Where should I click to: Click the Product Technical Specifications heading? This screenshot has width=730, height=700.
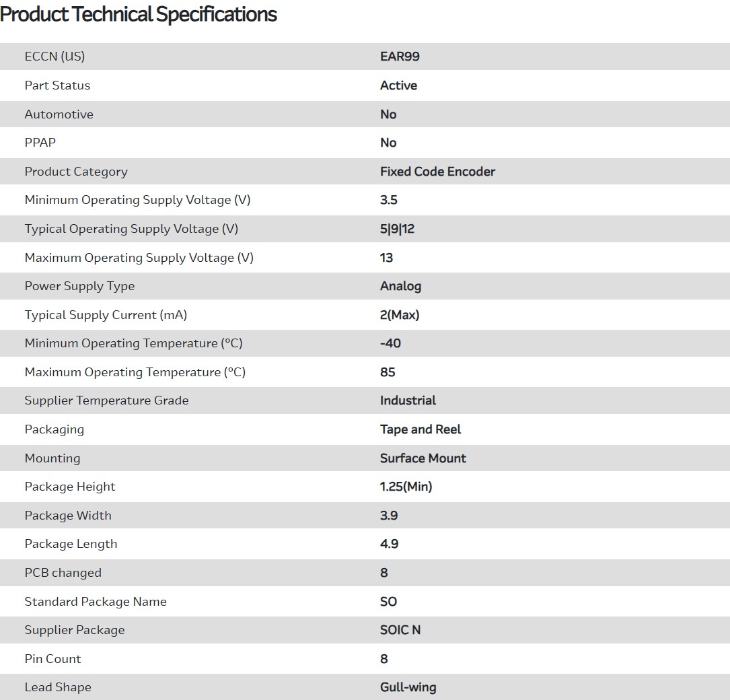[x=139, y=14]
